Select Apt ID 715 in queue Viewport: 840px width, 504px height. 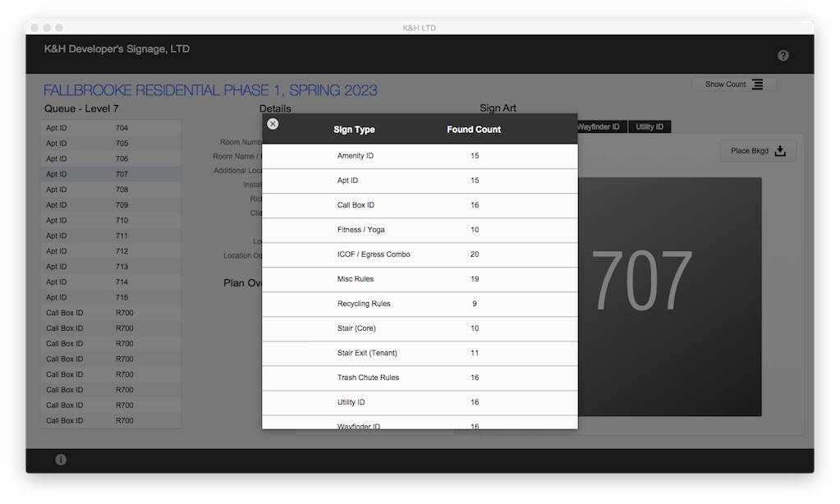[111, 297]
